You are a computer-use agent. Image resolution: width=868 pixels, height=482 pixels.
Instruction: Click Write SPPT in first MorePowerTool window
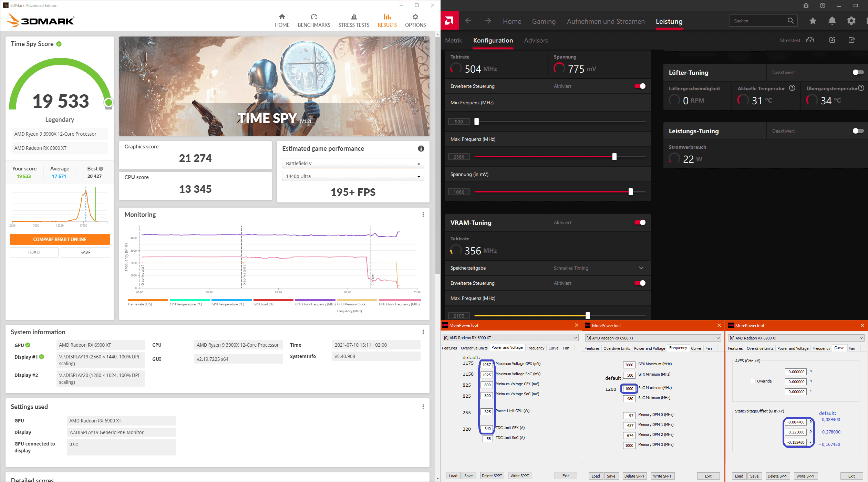pos(519,476)
